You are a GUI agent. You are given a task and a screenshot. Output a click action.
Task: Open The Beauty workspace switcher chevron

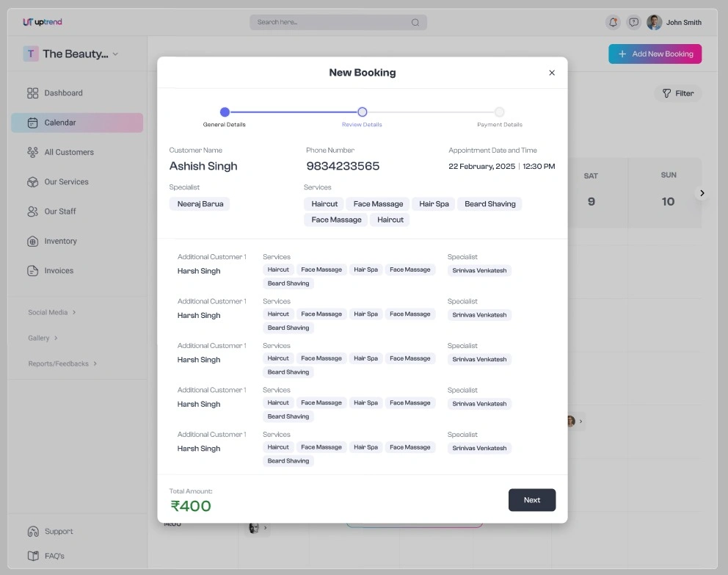pos(114,54)
